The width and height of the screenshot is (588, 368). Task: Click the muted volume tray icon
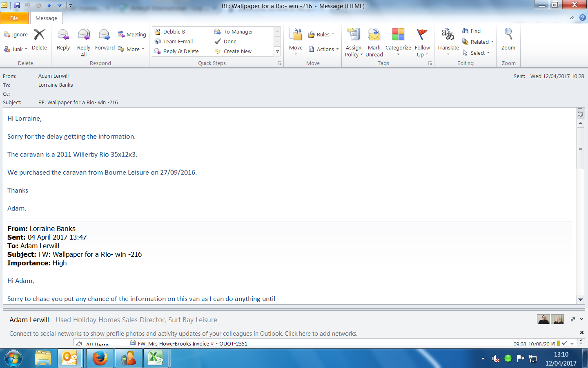coord(496,359)
